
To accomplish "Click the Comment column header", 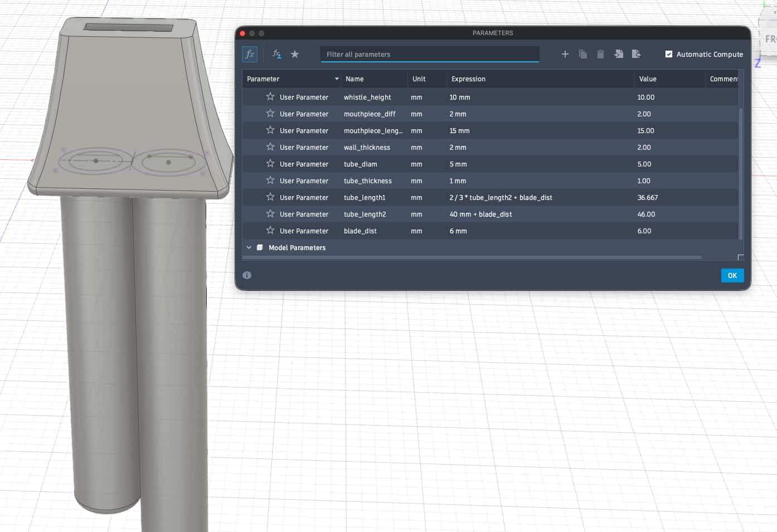I will (722, 79).
